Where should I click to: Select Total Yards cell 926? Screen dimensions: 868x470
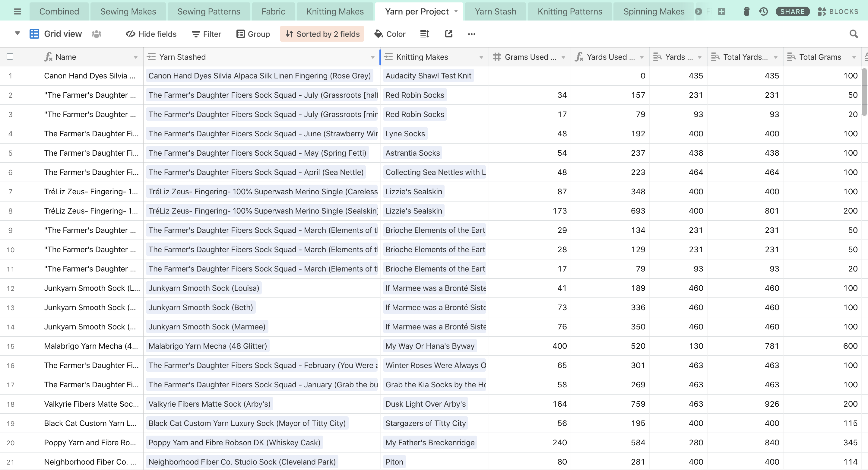[745, 404]
